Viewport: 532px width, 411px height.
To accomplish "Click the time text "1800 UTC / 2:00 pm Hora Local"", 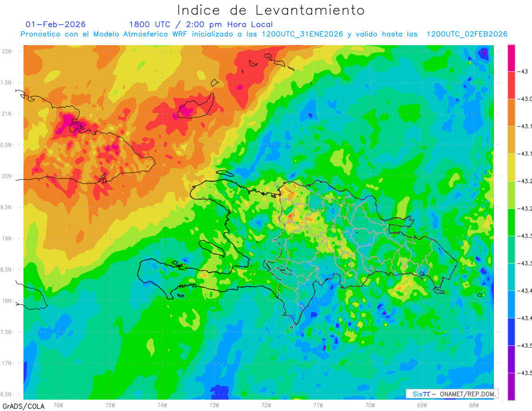I will click(x=201, y=24).
